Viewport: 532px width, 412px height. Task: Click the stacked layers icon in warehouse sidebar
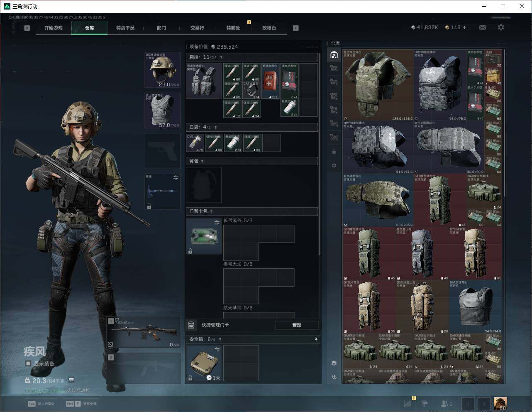334,363
